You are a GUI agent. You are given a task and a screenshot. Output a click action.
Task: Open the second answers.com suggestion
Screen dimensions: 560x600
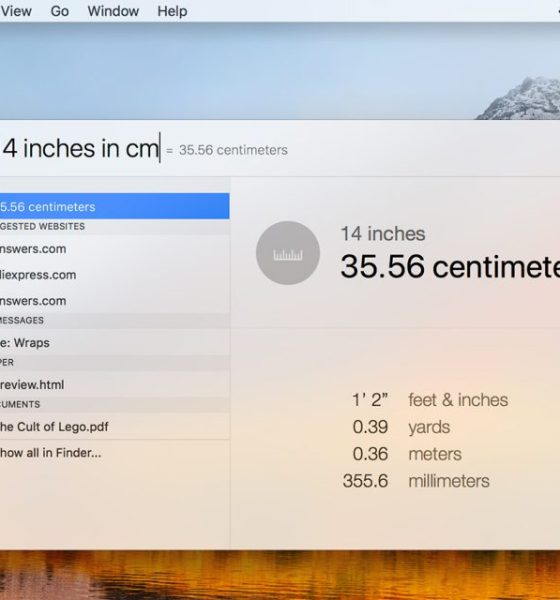[114, 301]
